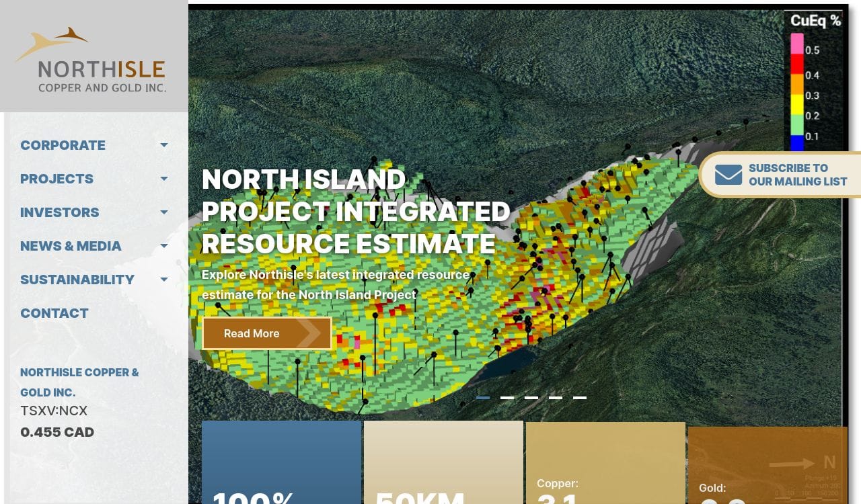Viewport: 861px width, 504px height.
Task: Expand the Sustainability dropdown arrow
Action: click(164, 280)
